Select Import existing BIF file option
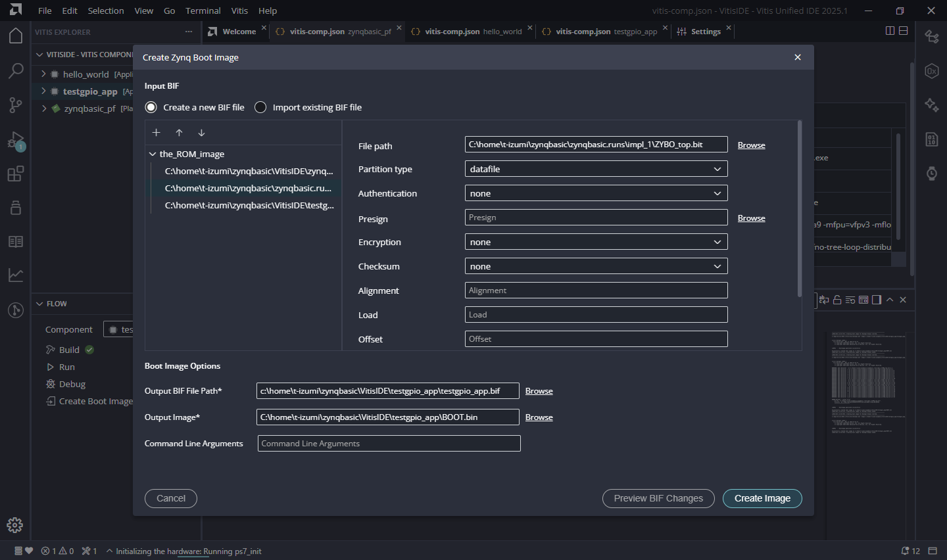947x560 pixels. [260, 107]
